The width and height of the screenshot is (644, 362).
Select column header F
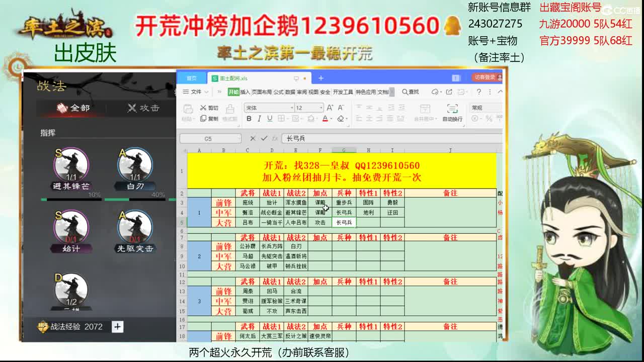(320, 150)
